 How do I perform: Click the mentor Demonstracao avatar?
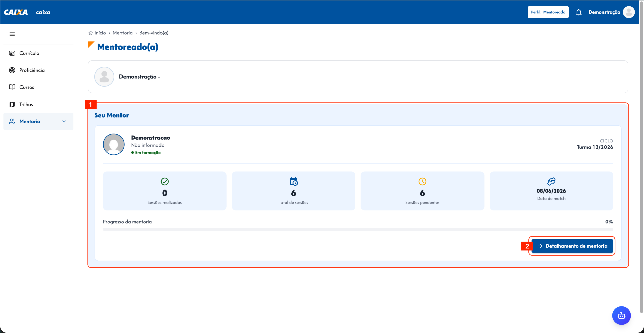114,144
